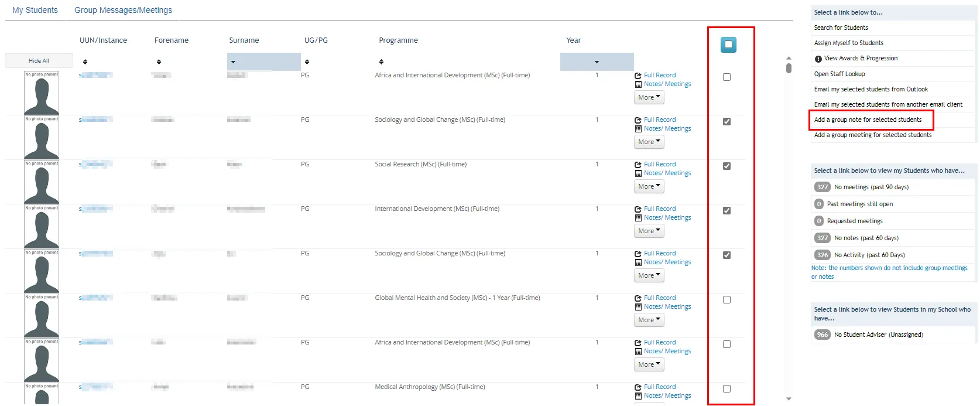
Task: Click alert icon beside View Awards & Progression
Action: coord(818,59)
